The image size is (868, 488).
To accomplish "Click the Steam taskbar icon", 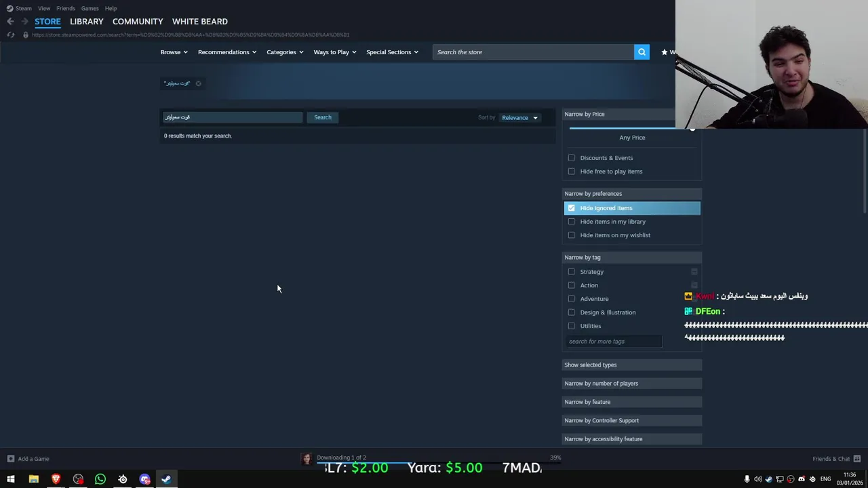I will tap(166, 479).
